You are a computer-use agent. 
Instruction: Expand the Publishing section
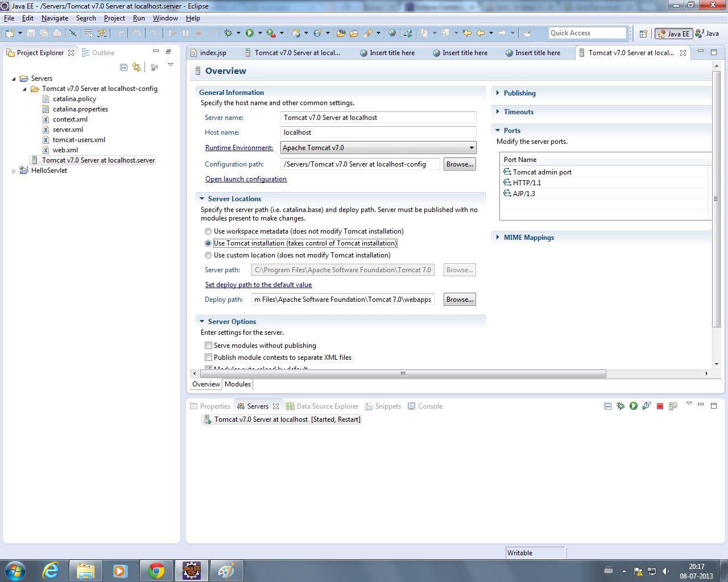(498, 93)
